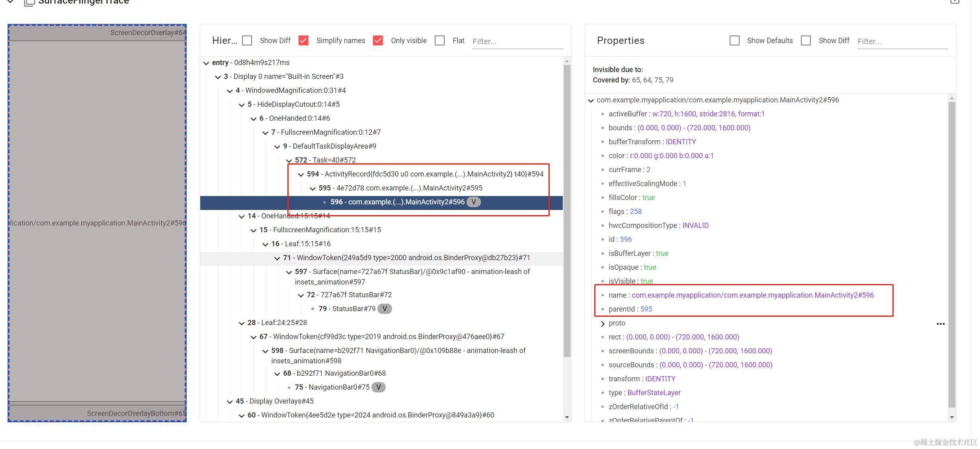
Task: Uncheck the Simplify names checkbox
Action: pyautogui.click(x=303, y=41)
